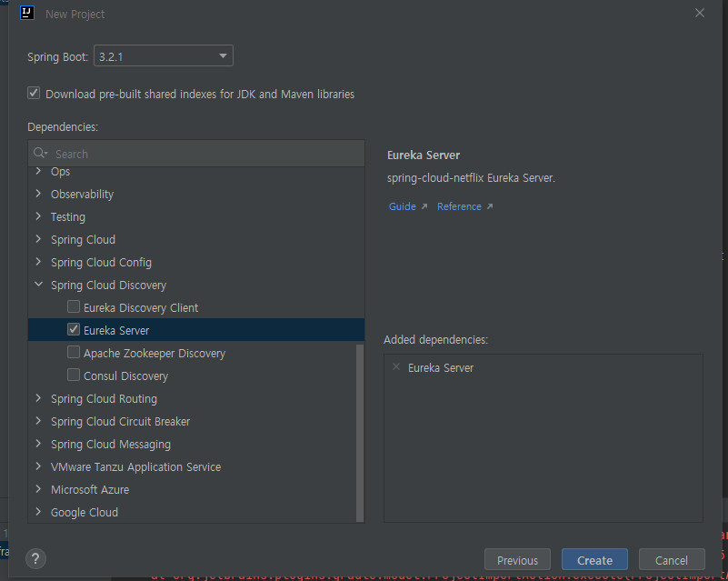Viewport: 728px width, 581px height.
Task: Expand the Testing category
Action: [x=38, y=216]
